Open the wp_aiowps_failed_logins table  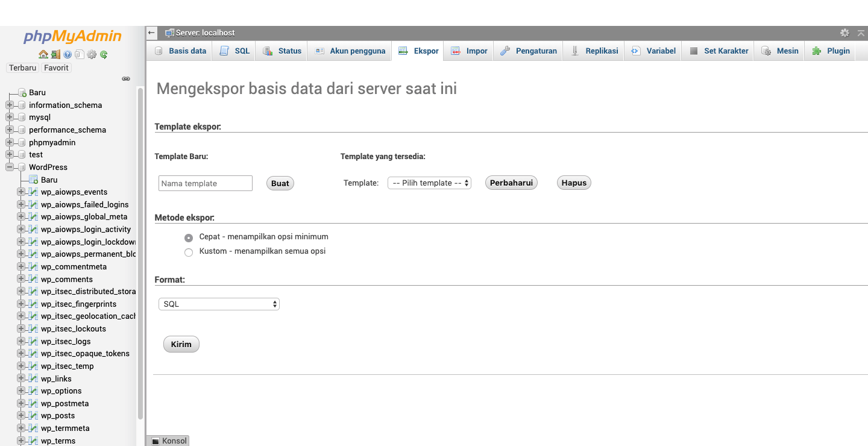[x=85, y=204]
